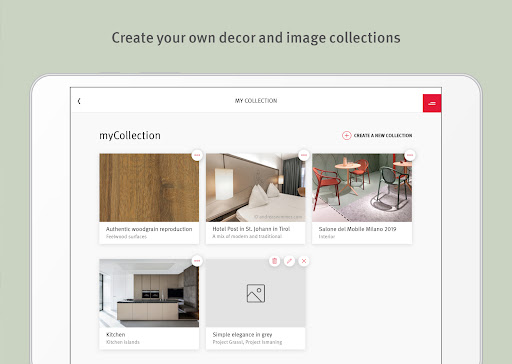512x364 pixels.
Task: Close options on Simple elegance in grey card
Action: point(304,261)
